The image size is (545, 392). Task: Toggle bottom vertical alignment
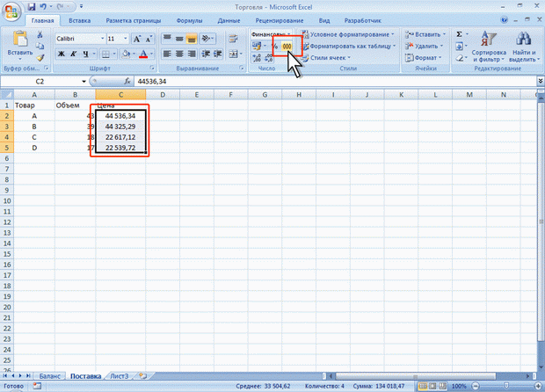pos(191,38)
